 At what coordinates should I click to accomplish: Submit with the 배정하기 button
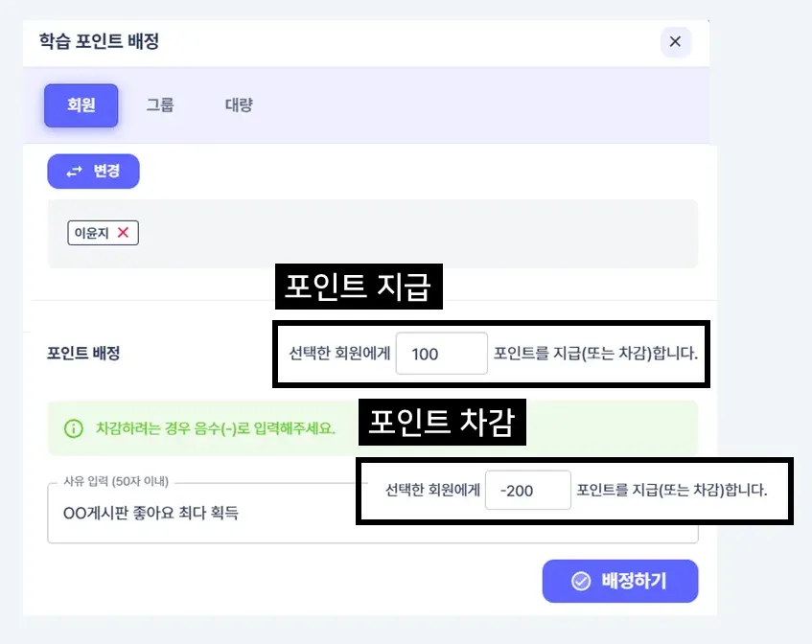pyautogui.click(x=619, y=581)
